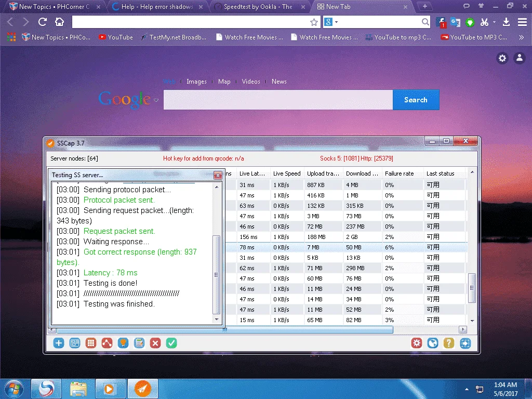Click the browser skin shirt icon
532x399 pixels.
[x=481, y=6]
